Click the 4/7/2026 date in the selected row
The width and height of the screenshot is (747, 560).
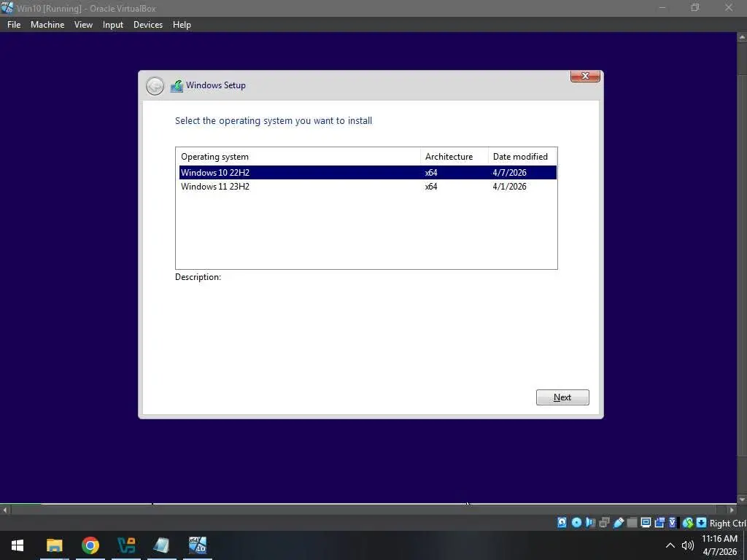tap(509, 172)
